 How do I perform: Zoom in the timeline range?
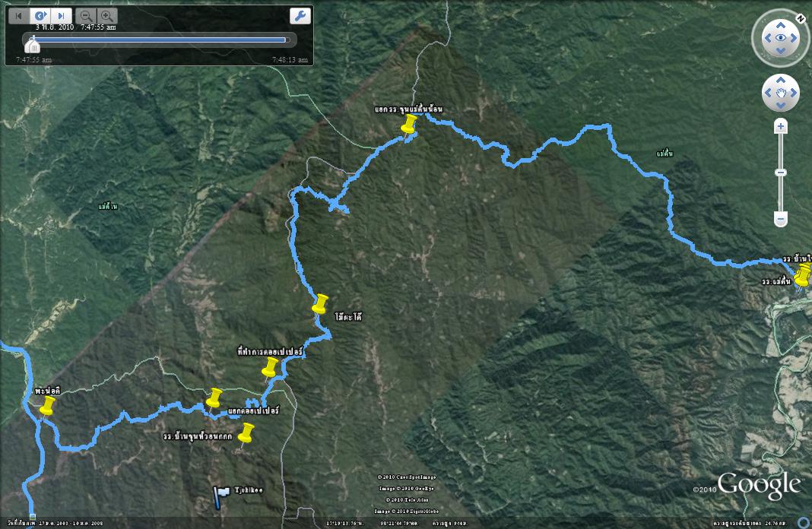point(106,15)
